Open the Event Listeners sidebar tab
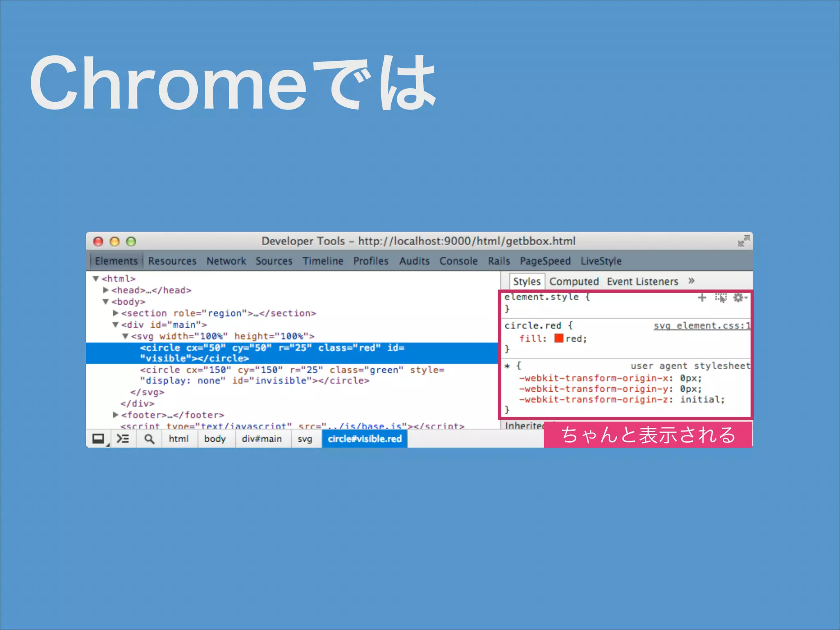Screen dimensions: 840x630 coord(642,281)
